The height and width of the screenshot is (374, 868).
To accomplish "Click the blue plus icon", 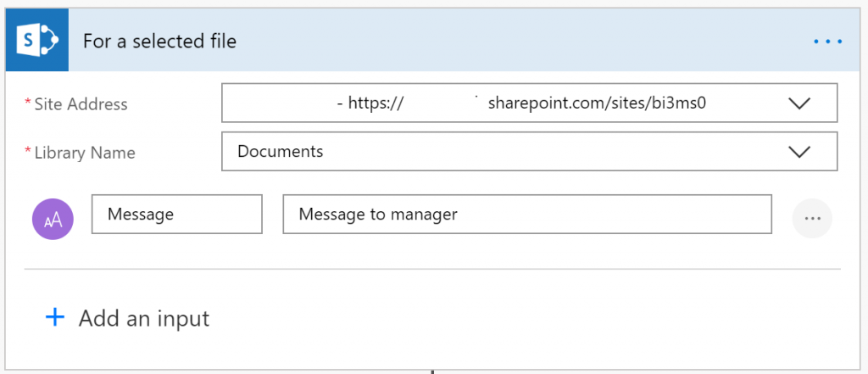I will point(55,317).
